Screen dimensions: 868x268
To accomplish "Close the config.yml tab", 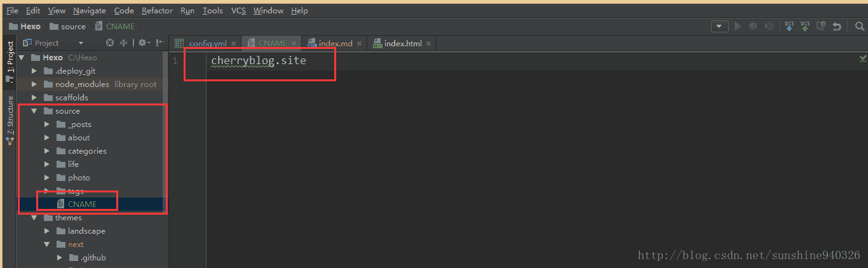I will (x=234, y=44).
